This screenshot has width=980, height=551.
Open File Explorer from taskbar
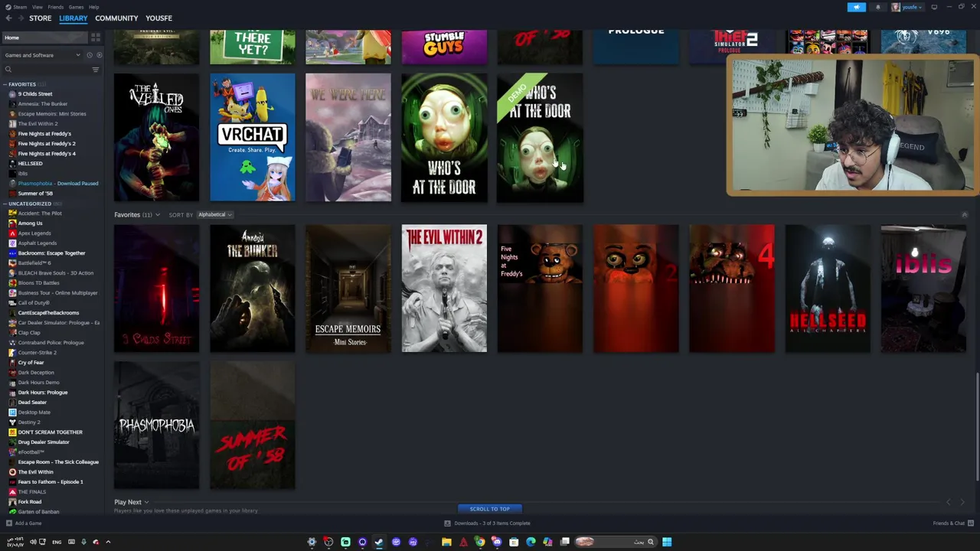point(446,542)
